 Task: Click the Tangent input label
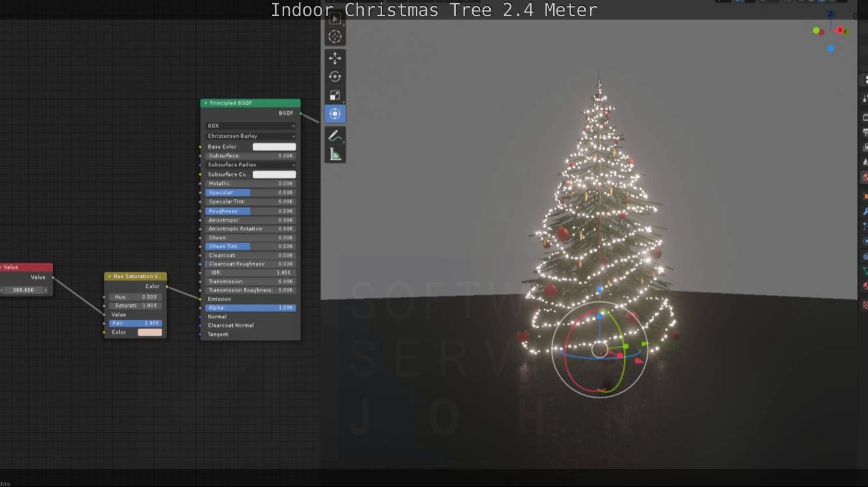[x=218, y=334]
